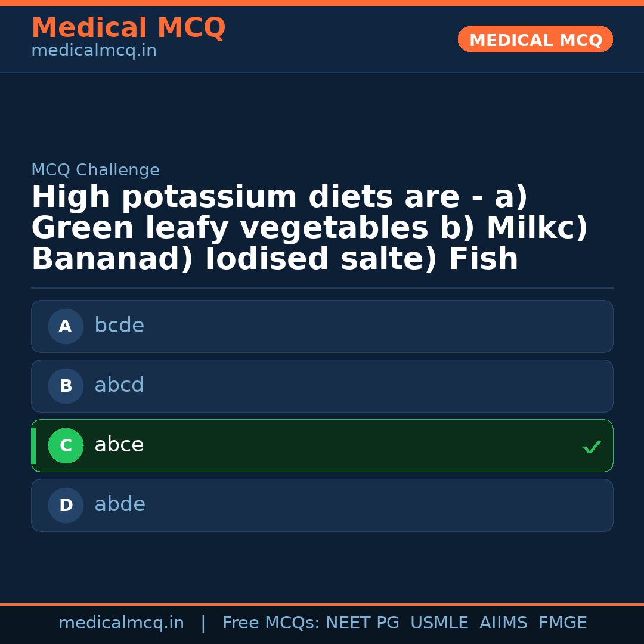Click the green left edge bar of option C
Image resolution: width=644 pixels, height=644 pixels.
[33, 445]
